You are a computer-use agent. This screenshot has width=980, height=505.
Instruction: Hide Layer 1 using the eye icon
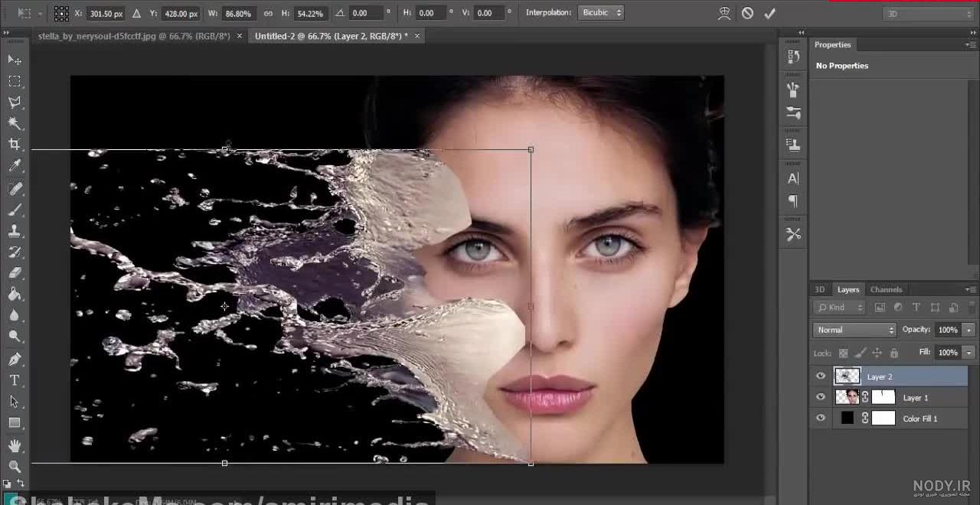821,397
